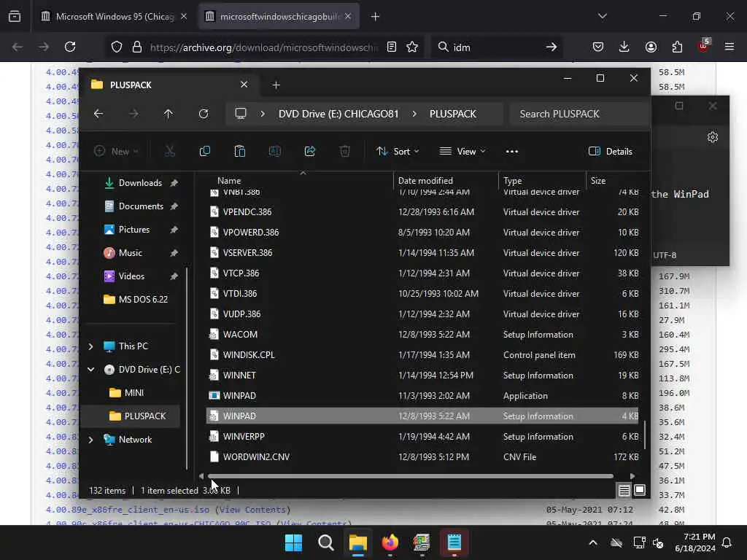Select WINPAD Application file
This screenshot has height=560, width=747.
(422, 396)
